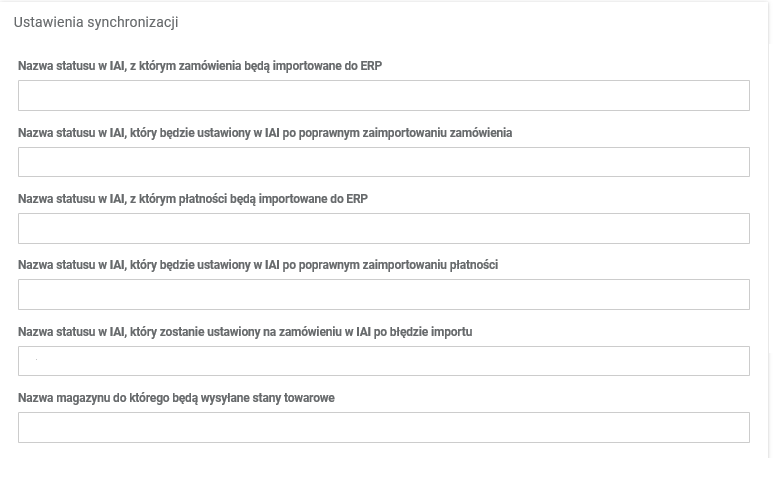The width and height of the screenshot is (774, 491).
Task: Focus the order import status name field
Action: (x=383, y=96)
